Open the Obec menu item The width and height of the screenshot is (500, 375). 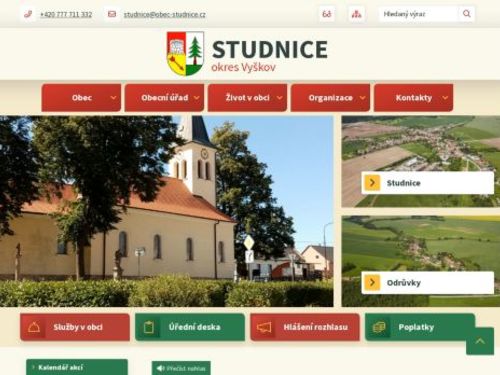(81, 98)
